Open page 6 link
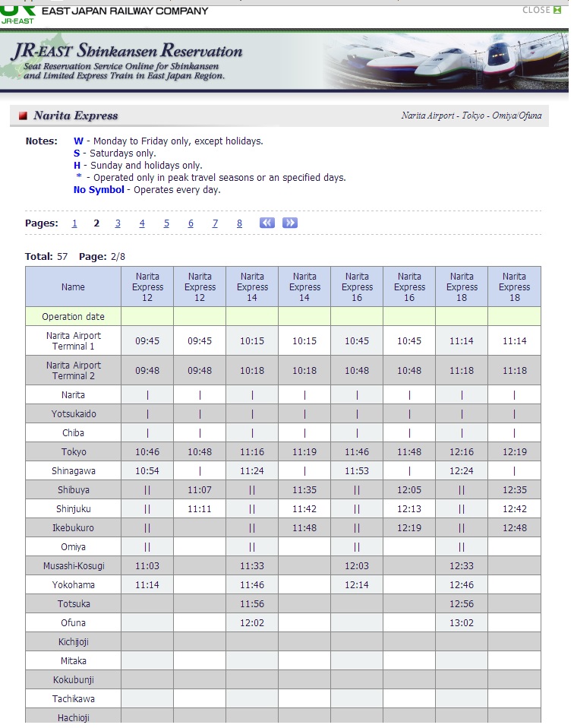 click(x=191, y=223)
